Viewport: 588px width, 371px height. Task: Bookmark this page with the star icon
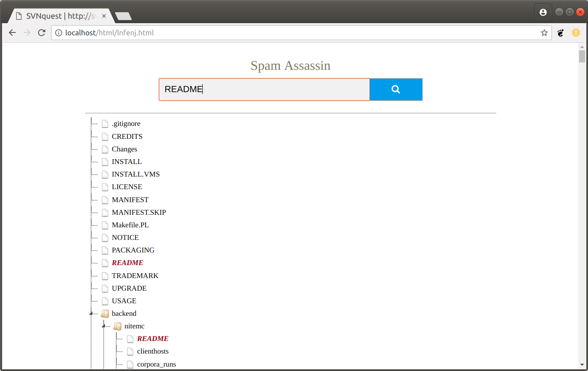(x=544, y=33)
